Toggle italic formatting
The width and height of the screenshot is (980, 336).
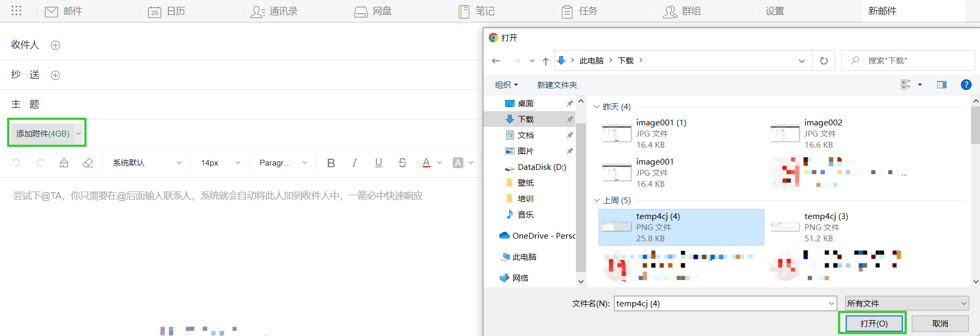pos(354,163)
